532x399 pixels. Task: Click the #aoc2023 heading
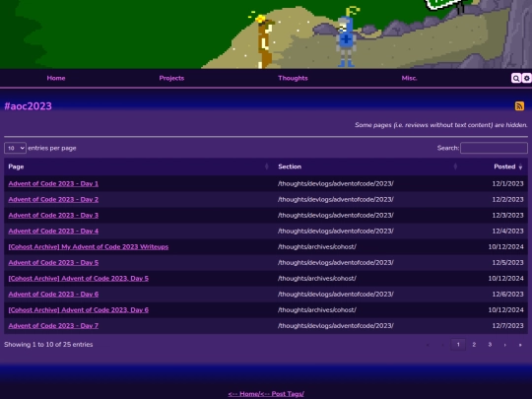28,106
